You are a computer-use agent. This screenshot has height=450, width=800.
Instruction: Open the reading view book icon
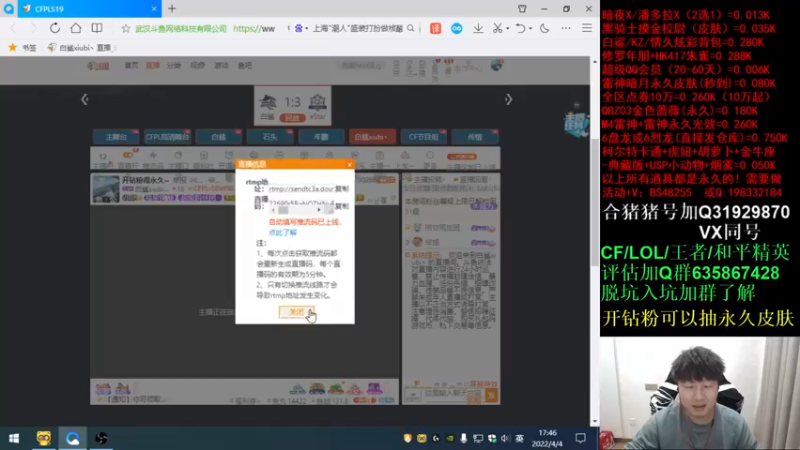click(x=96, y=28)
